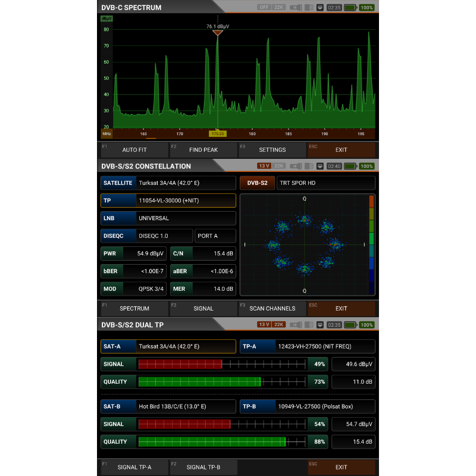Viewport: 476px width, 476px height.
Task: Open TP-A selector 12423-VH-27500
Action: [308, 346]
